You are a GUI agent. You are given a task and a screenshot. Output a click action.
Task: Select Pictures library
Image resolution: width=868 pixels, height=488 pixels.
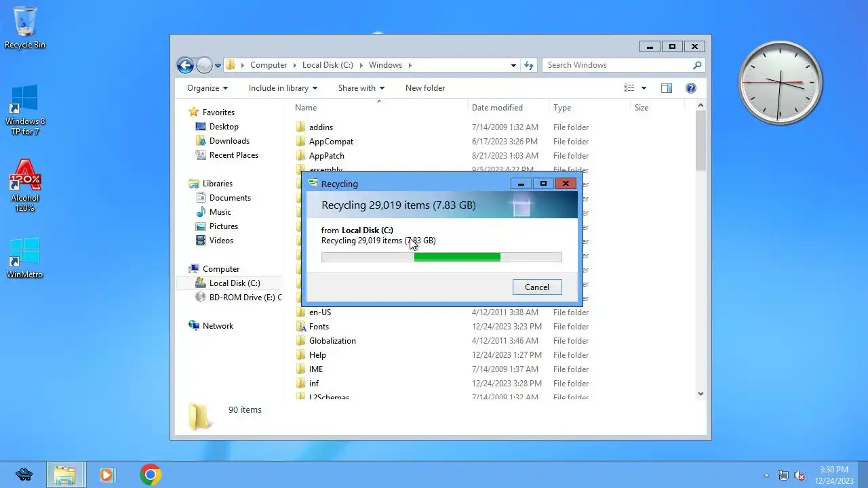217,226
